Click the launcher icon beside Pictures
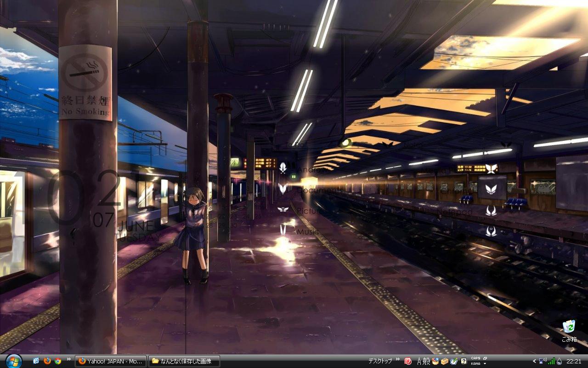Image resolution: width=588 pixels, height=368 pixels. 283,209
